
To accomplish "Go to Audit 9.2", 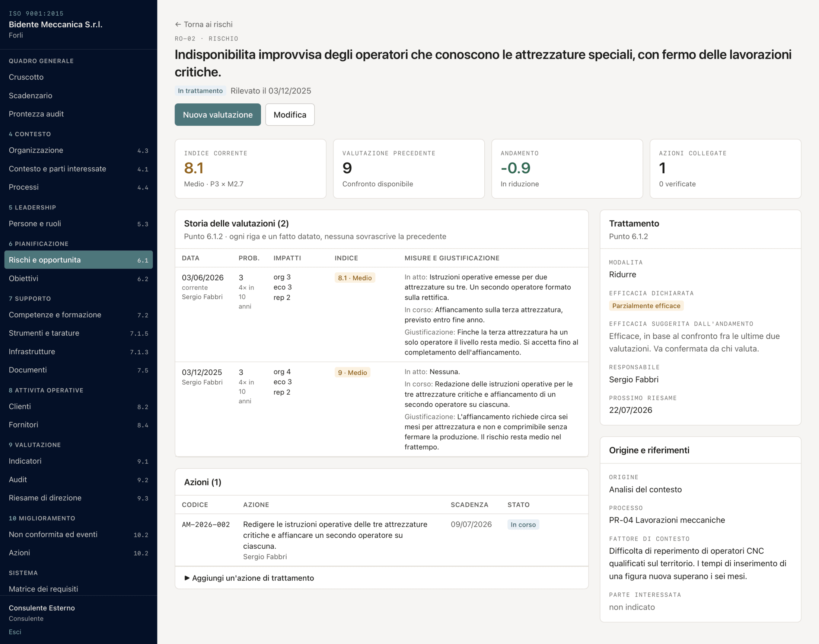I will coord(79,480).
